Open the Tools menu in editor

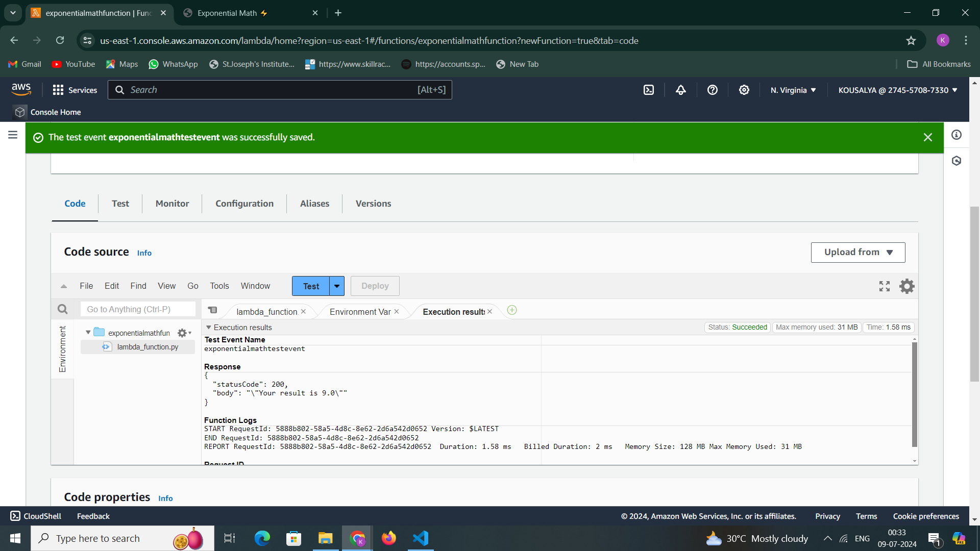click(x=219, y=286)
